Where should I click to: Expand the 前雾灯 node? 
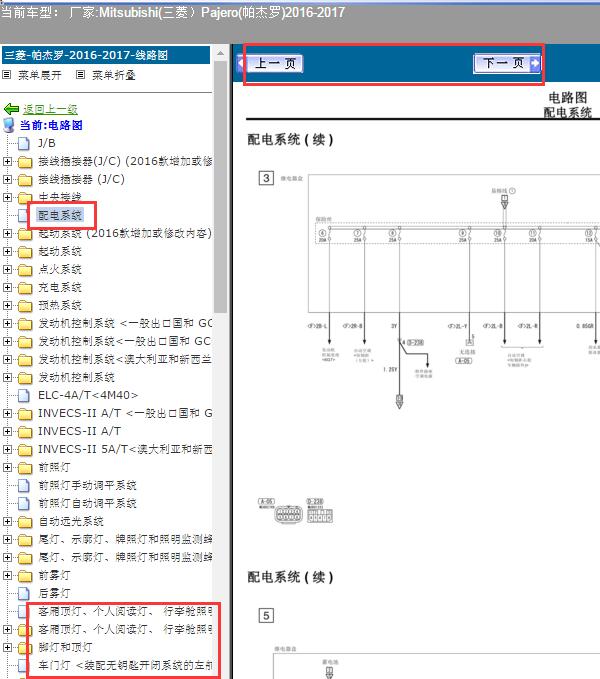tap(7, 576)
